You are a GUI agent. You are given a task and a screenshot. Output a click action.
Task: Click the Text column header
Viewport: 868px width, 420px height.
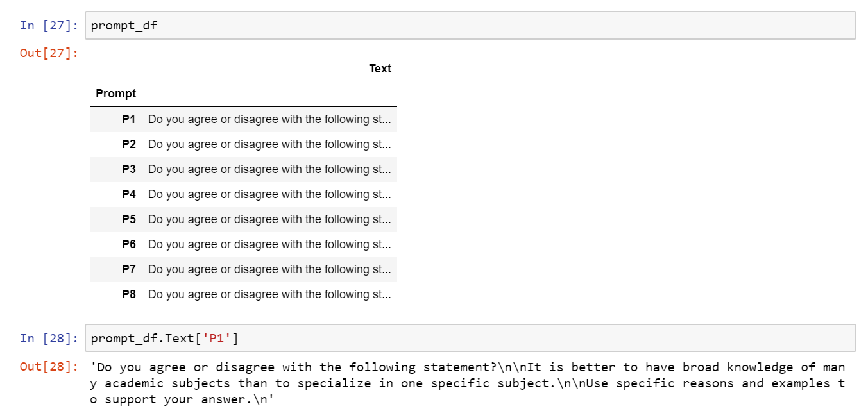pyautogui.click(x=380, y=69)
